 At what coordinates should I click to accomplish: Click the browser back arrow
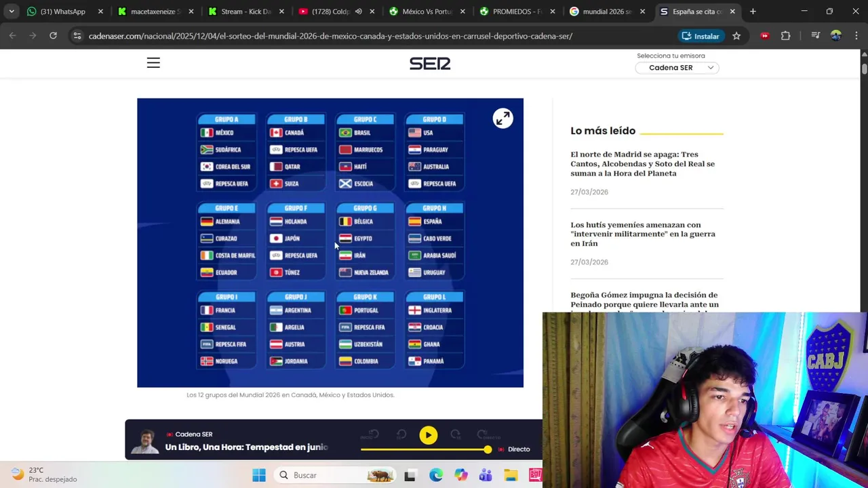pyautogui.click(x=13, y=36)
